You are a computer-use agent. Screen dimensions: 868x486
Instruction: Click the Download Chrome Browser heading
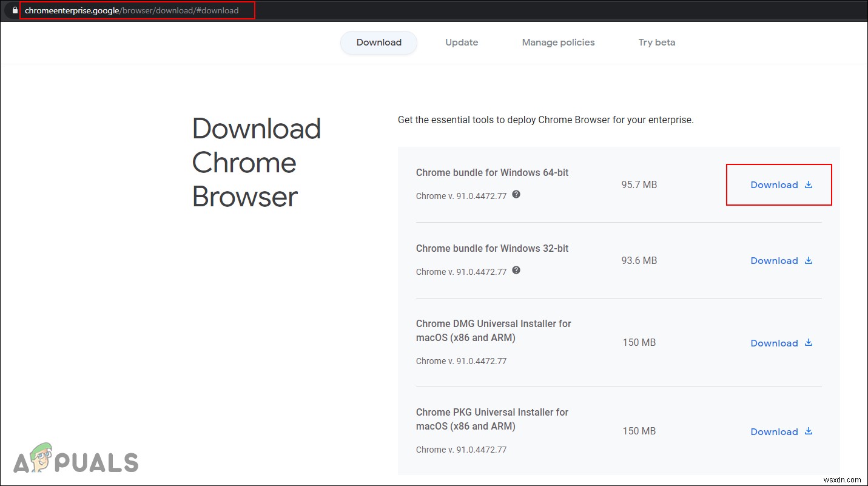coord(257,163)
